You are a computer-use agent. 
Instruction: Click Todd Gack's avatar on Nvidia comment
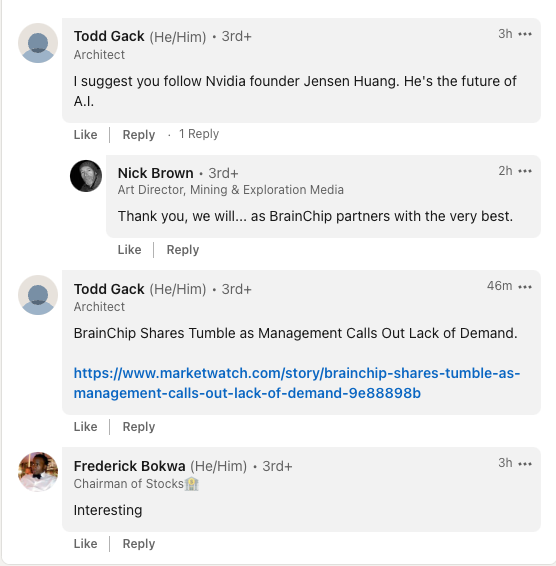click(38, 43)
